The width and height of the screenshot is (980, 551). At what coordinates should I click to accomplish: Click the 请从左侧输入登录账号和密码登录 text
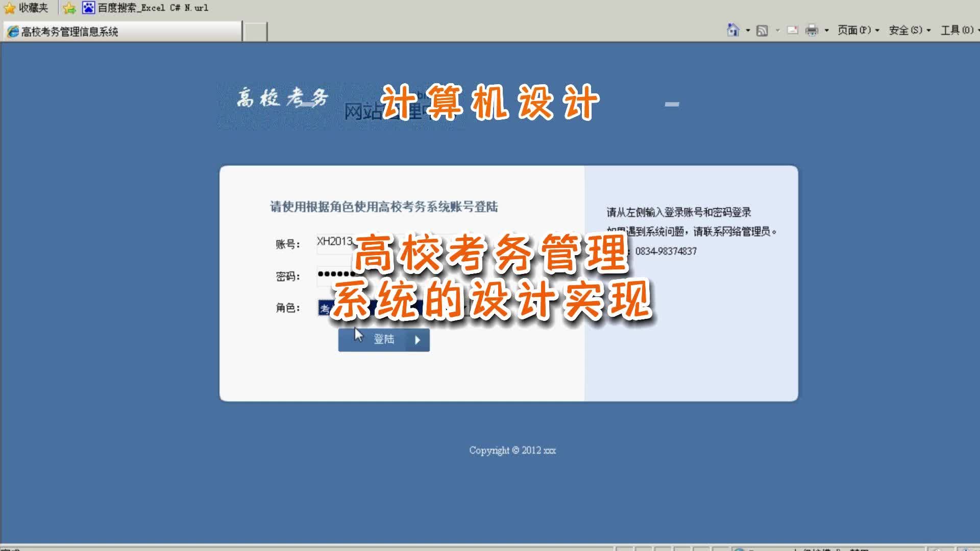(679, 212)
